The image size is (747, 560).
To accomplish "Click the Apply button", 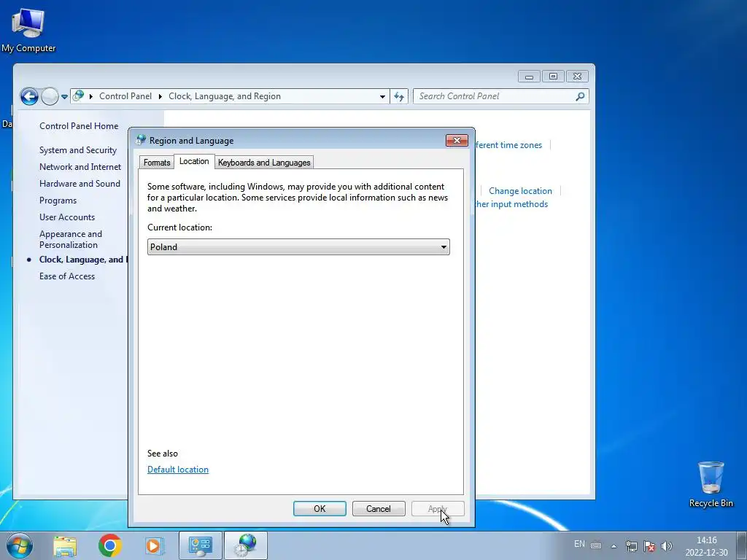I will 438,508.
